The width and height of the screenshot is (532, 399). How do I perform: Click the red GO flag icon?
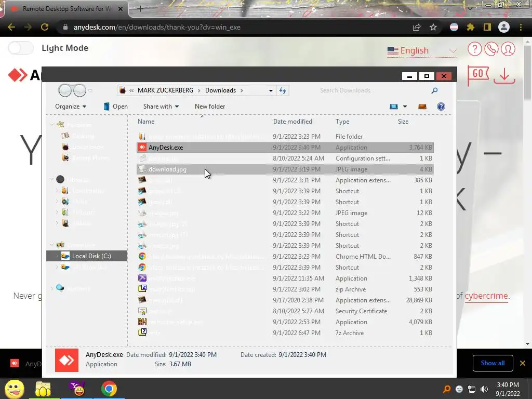pyautogui.click(x=478, y=75)
